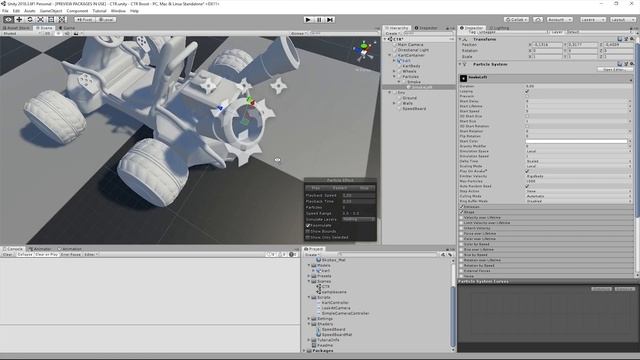Image resolution: width=640 pixels, height=360 pixels.
Task: Select the Rotate tool
Action: [29, 20]
